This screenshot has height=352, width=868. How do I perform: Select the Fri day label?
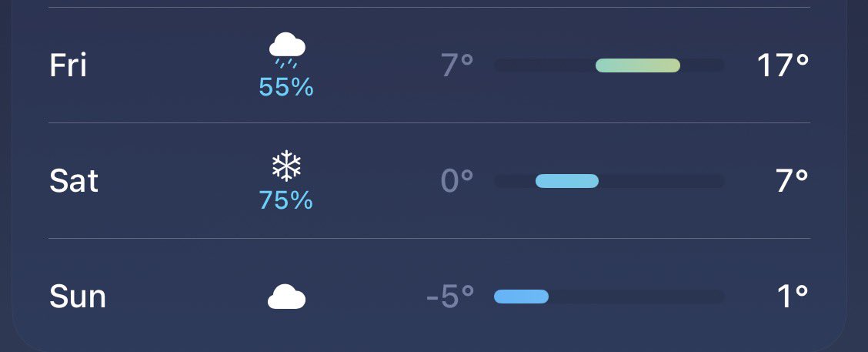pyautogui.click(x=68, y=65)
